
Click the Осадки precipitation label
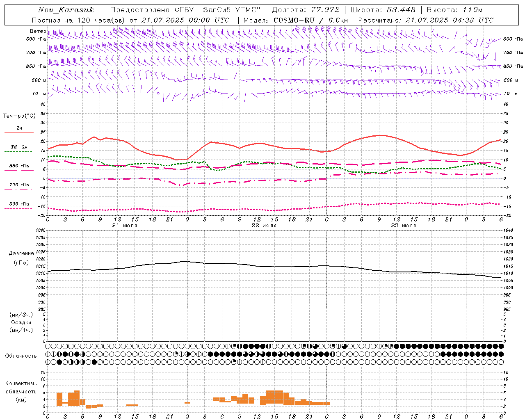(21, 322)
